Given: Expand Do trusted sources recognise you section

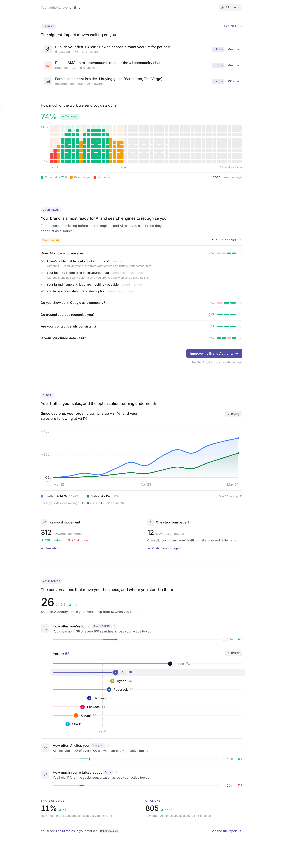Looking at the screenshot, I should tap(241, 315).
